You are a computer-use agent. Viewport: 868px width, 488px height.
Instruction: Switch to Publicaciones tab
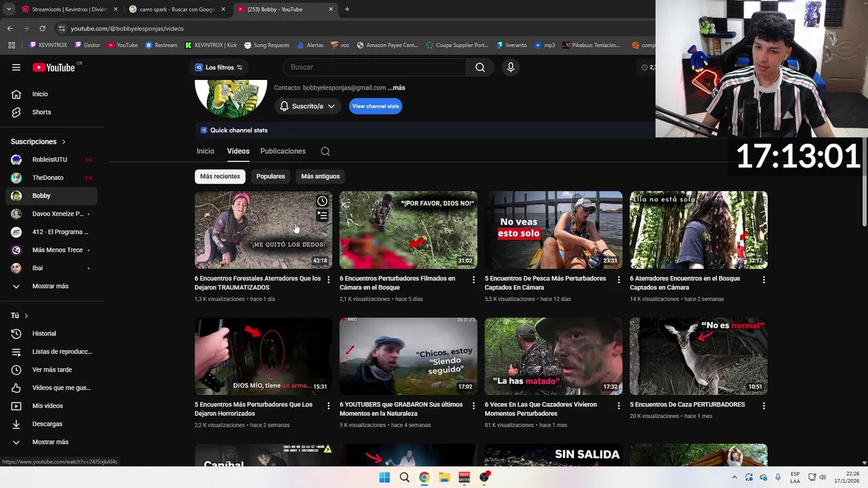point(283,151)
